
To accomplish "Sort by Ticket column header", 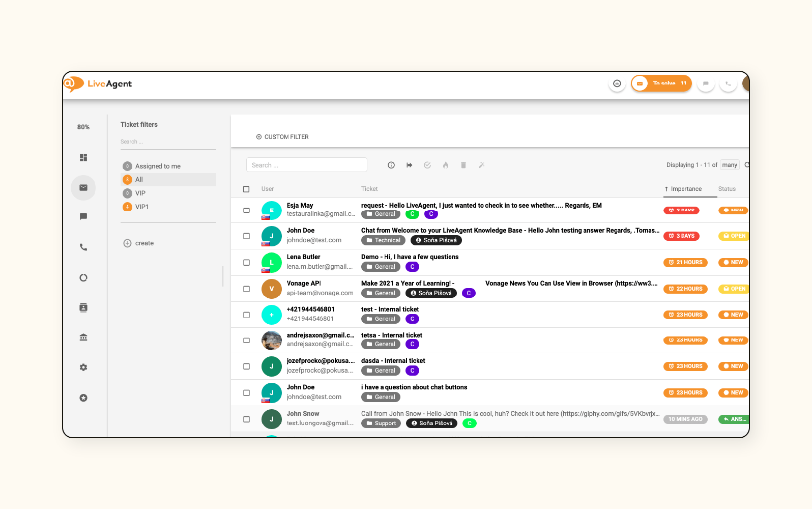I will (x=369, y=189).
